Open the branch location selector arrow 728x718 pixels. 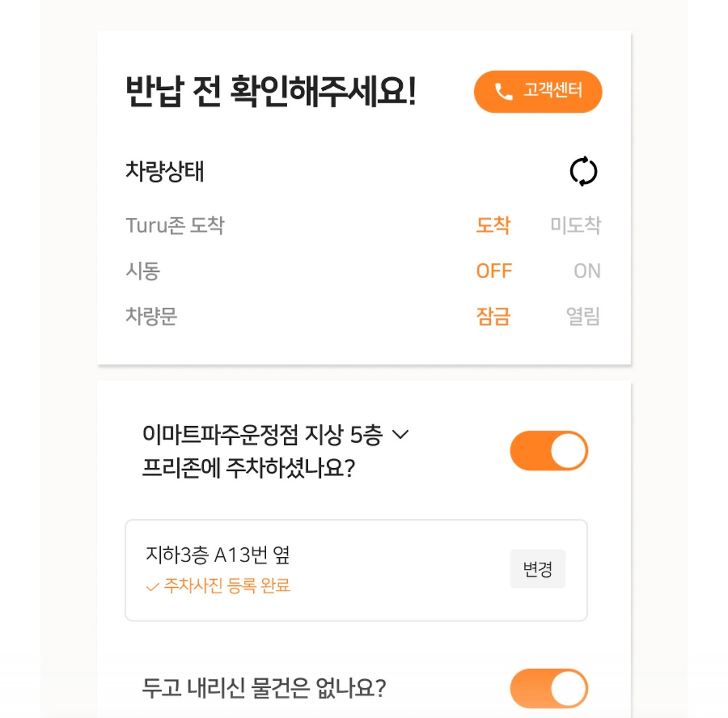(403, 435)
